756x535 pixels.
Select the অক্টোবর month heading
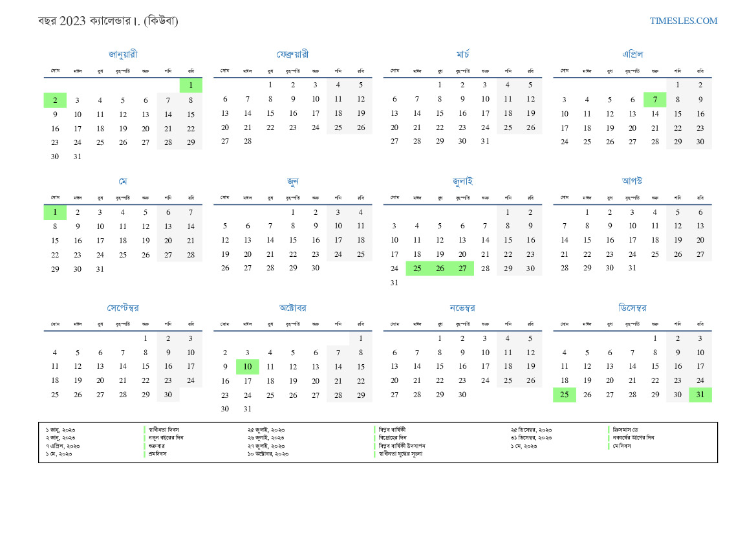[x=293, y=308]
